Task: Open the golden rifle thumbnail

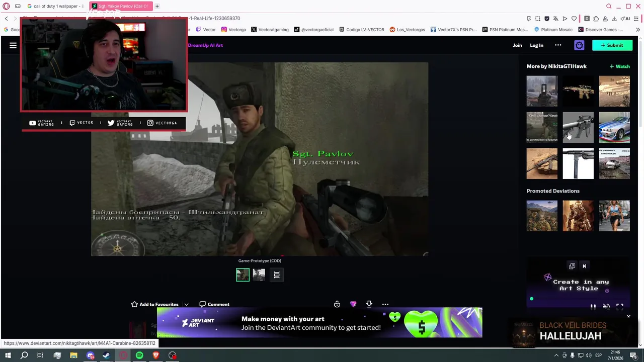Action: [578, 91]
